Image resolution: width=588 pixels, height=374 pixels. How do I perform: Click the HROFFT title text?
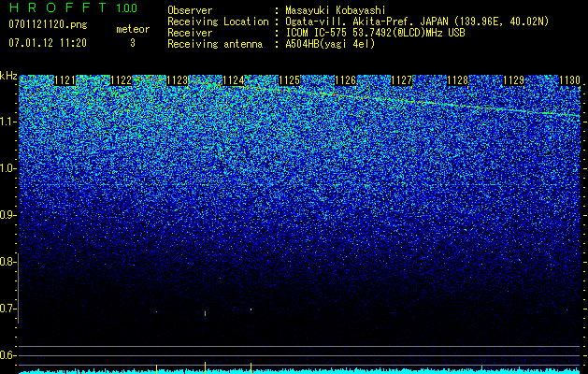pyautogui.click(x=59, y=7)
